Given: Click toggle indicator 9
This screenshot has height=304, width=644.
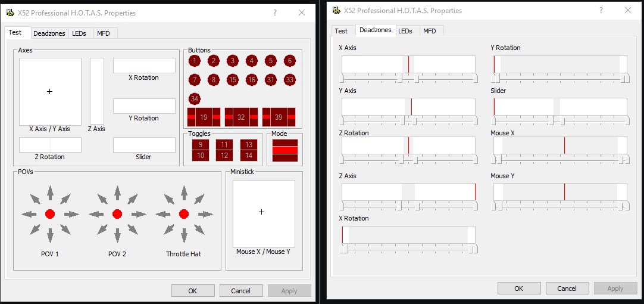Looking at the screenshot, I should (x=201, y=145).
